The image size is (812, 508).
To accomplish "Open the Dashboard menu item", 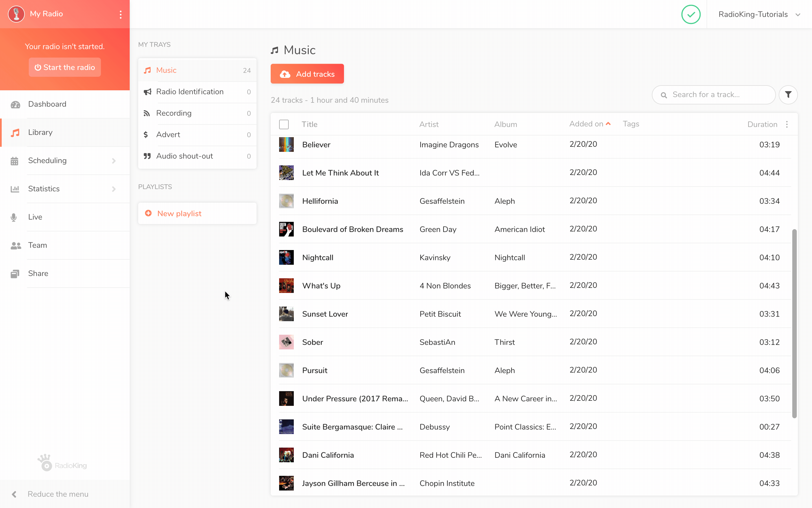I will pyautogui.click(x=65, y=104).
